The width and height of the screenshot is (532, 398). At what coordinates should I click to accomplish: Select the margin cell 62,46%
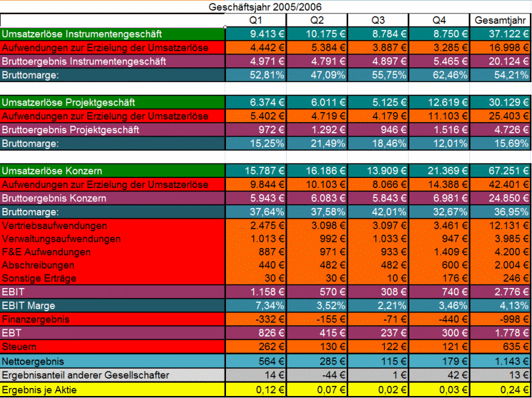tap(439, 75)
